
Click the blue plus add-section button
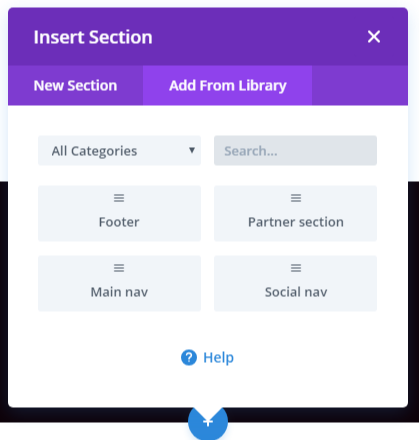click(208, 422)
